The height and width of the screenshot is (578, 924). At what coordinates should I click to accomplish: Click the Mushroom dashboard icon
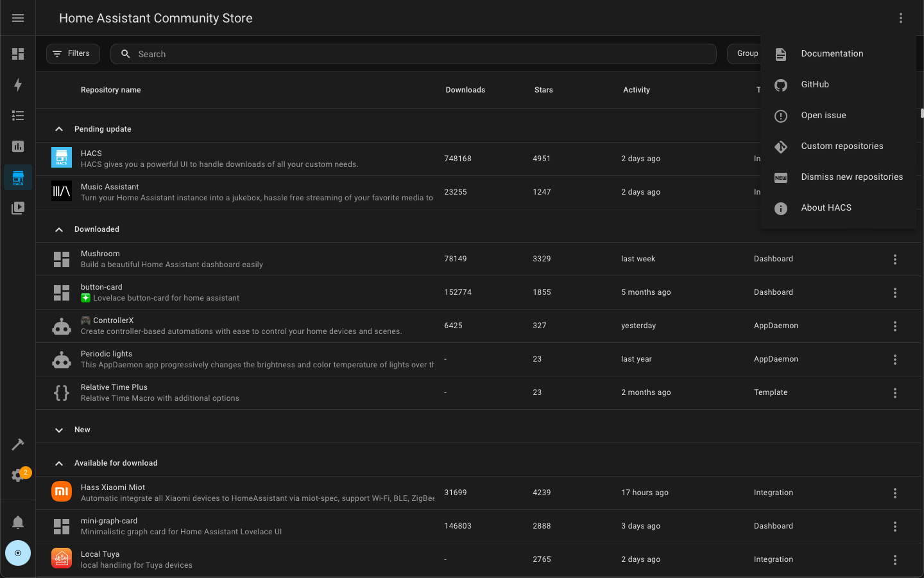click(x=62, y=259)
